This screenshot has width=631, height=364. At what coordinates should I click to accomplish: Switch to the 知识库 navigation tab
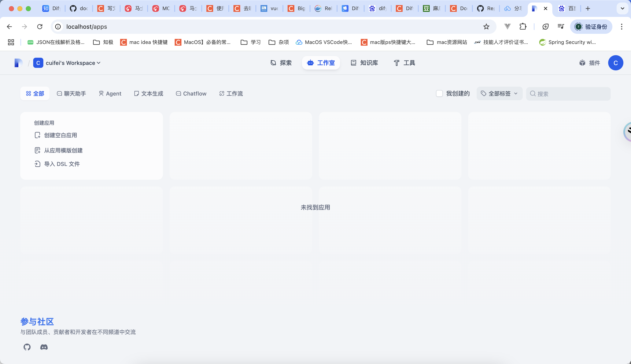pos(364,63)
